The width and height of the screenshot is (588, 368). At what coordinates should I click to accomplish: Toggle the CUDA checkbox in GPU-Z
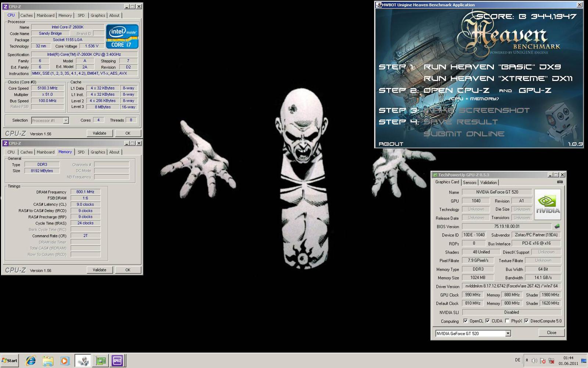[488, 321]
